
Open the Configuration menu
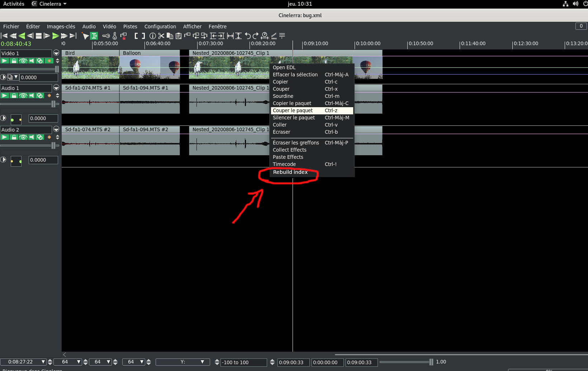(160, 27)
